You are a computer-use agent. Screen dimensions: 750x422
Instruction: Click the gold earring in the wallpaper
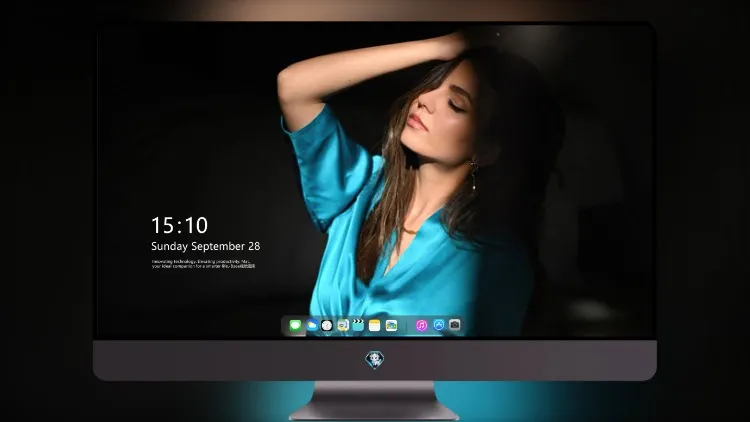[x=474, y=176]
